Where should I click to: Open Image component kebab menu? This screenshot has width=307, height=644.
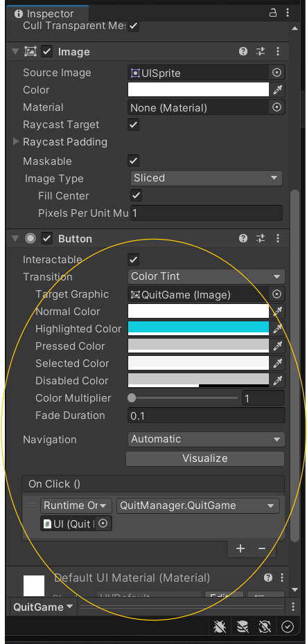point(278,51)
